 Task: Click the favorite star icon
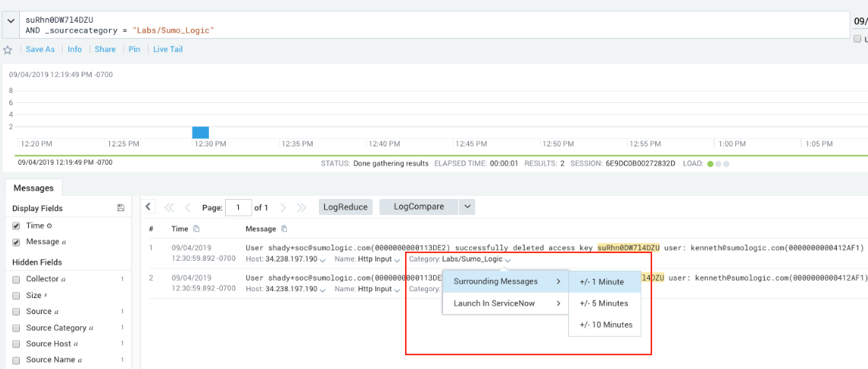tap(8, 50)
